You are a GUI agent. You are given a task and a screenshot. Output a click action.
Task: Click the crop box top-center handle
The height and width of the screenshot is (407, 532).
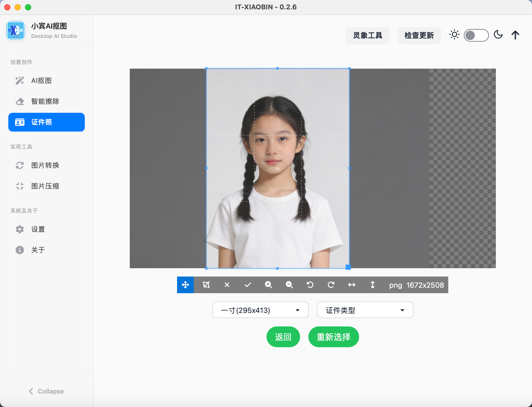[277, 68]
